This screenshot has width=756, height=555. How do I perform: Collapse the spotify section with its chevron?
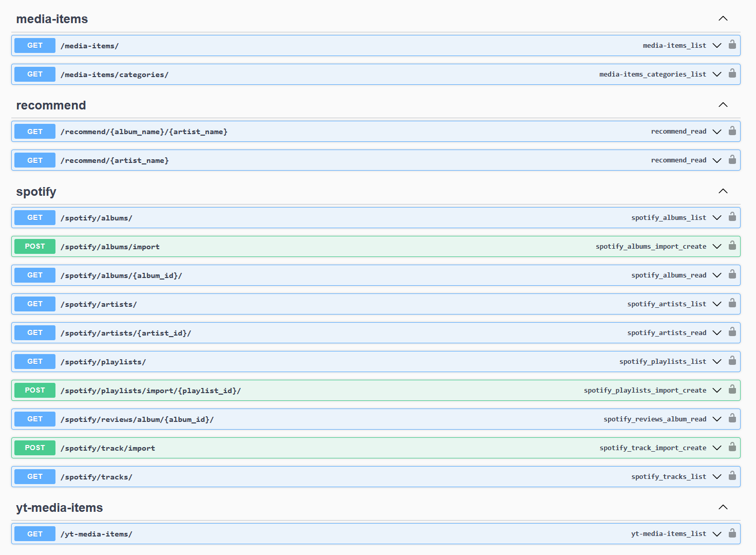[723, 191]
